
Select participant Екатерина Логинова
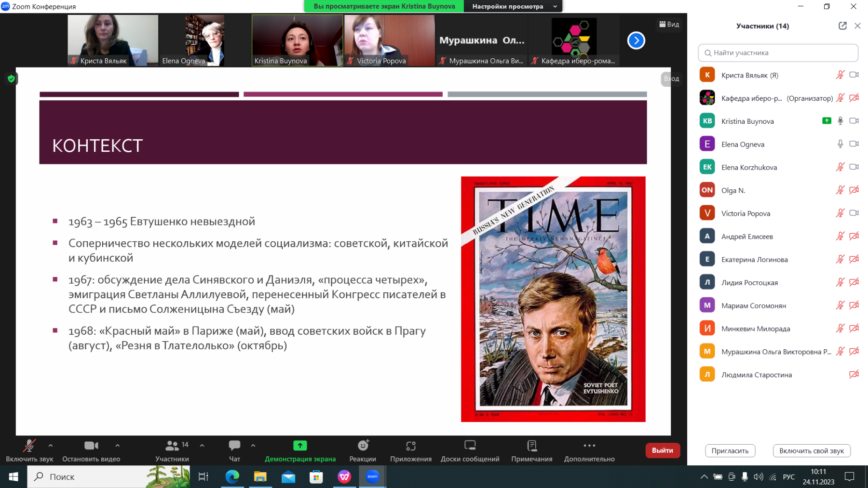tap(778, 259)
